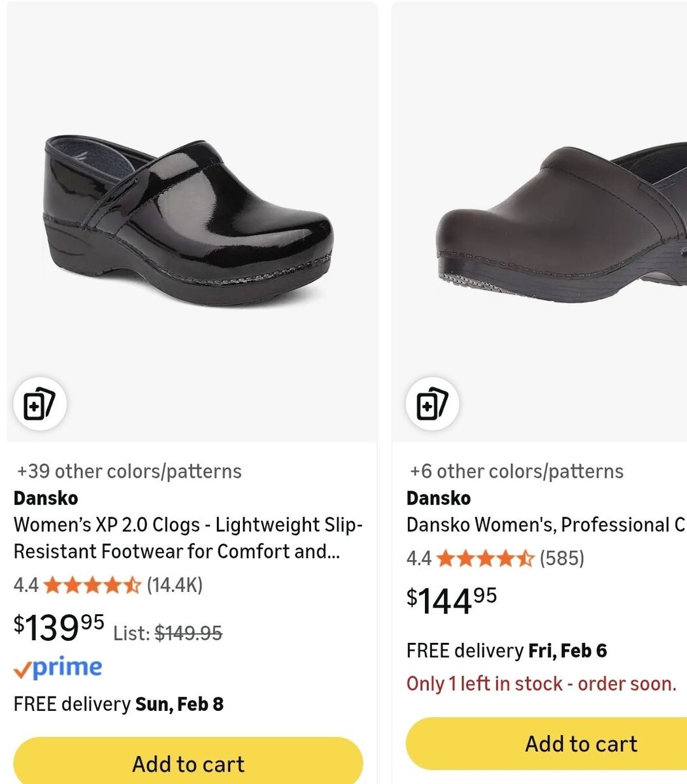687x784 pixels.
Task: Click the Dansko brand name on second product
Action: point(439,498)
